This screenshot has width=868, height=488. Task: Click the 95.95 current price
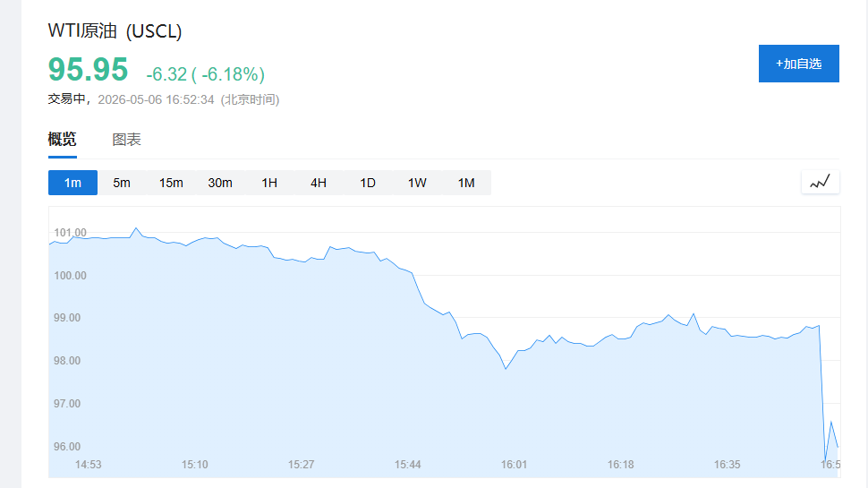88,70
